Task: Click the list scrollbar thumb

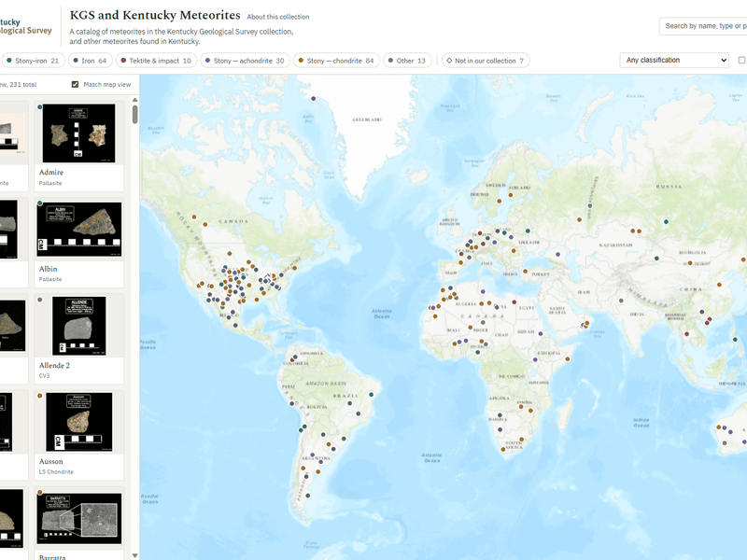Action: pyautogui.click(x=134, y=114)
